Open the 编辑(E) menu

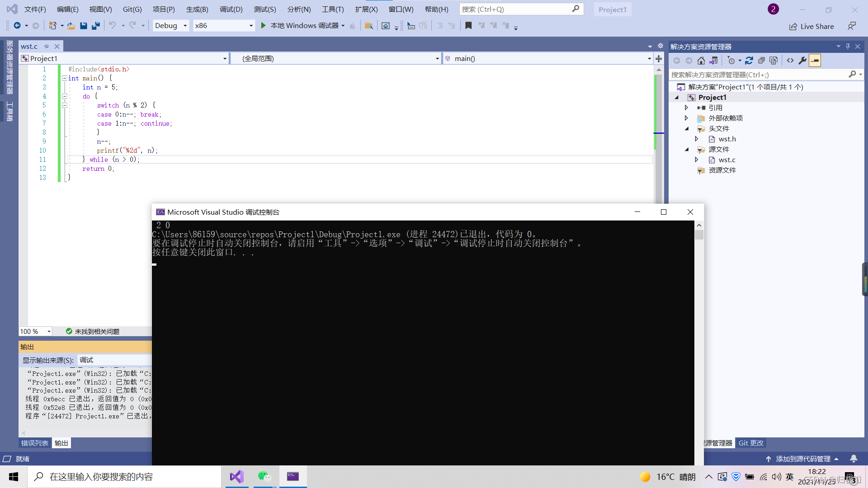pyautogui.click(x=68, y=9)
